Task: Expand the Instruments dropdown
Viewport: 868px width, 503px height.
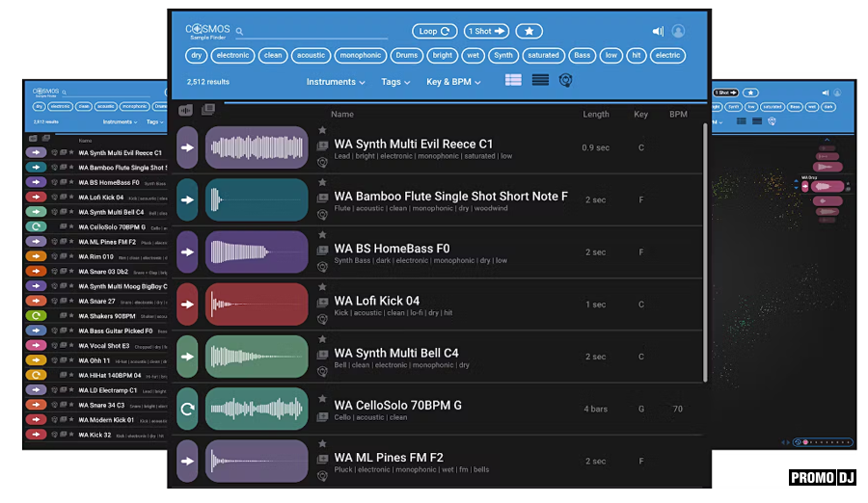Action: (336, 82)
